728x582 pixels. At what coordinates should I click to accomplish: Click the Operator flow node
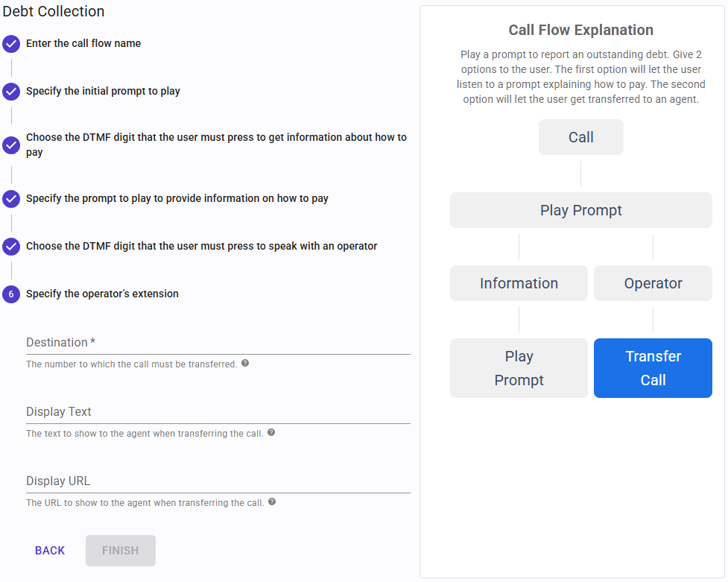pos(653,283)
